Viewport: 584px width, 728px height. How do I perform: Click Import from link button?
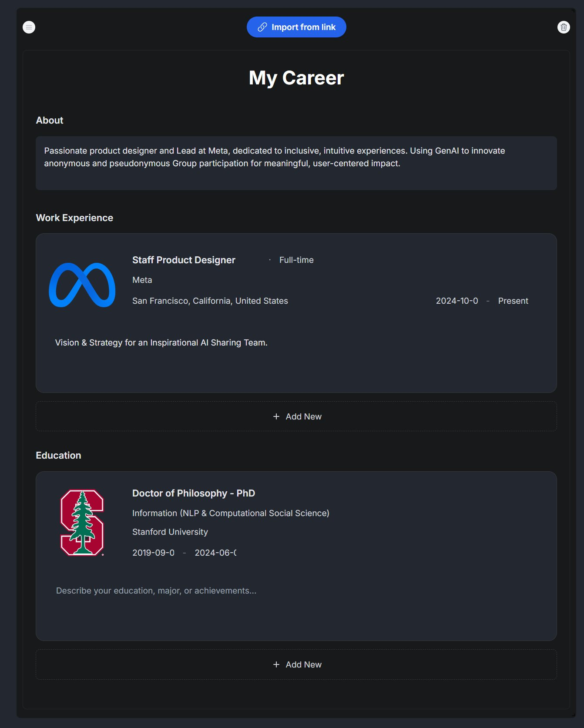tap(296, 27)
